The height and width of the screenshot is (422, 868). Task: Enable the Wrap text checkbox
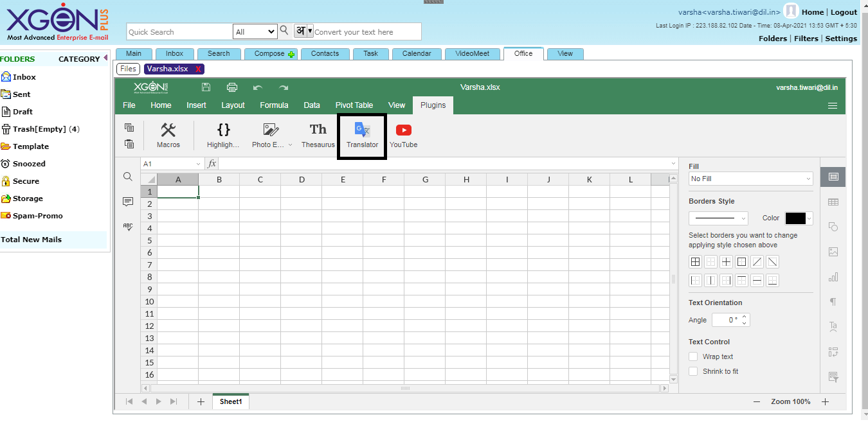[x=693, y=356]
